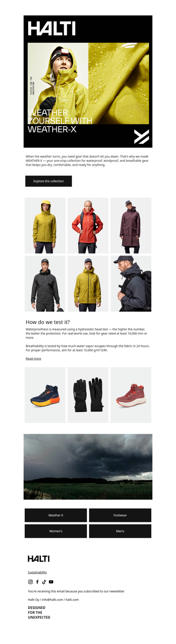Open the Men's category button
The width and height of the screenshot is (176, 644).
coord(120,531)
